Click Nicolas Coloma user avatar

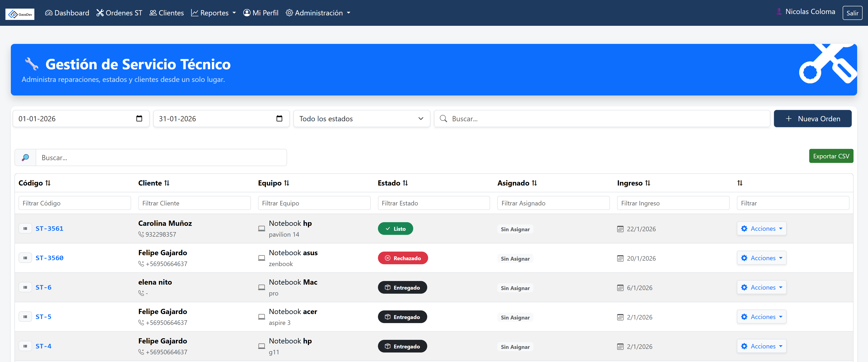(779, 12)
